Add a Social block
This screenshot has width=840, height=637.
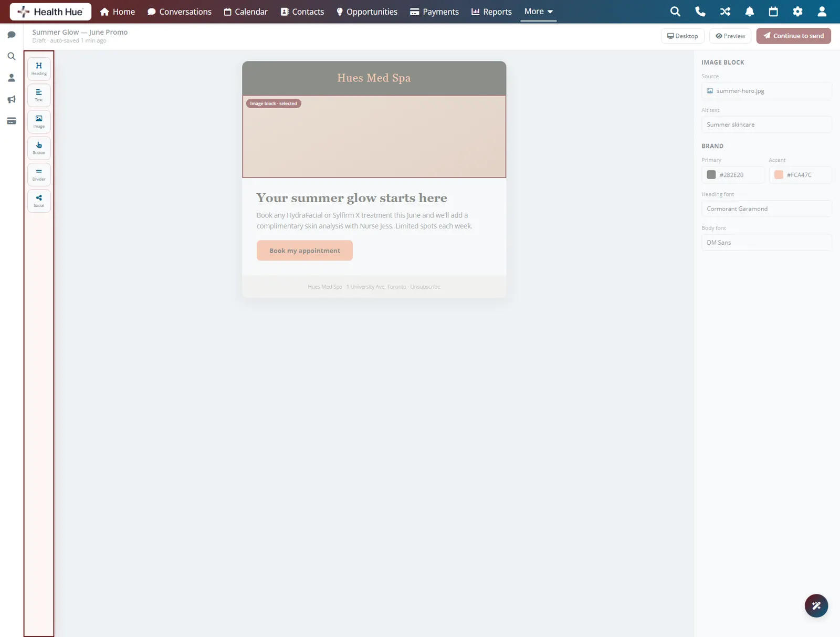pos(39,201)
